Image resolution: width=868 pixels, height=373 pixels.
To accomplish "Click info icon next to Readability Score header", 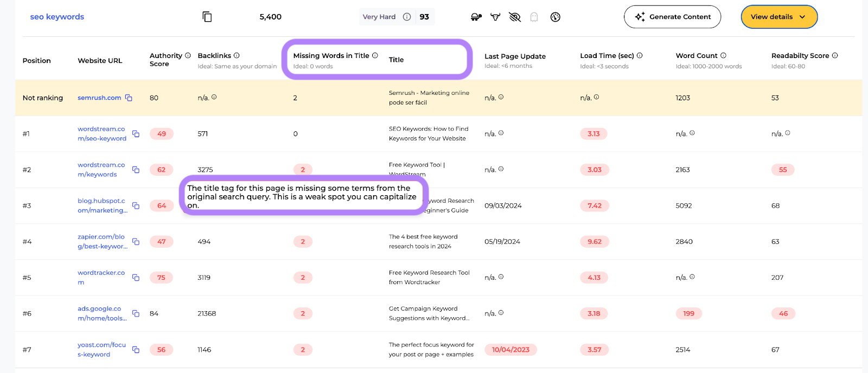I will coord(835,55).
